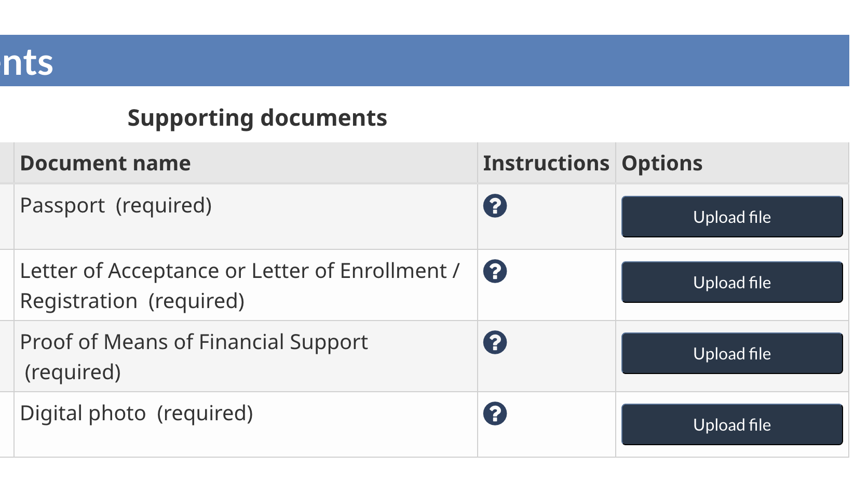Click the Digital photo (required) text
868x480 pixels.
tap(136, 412)
